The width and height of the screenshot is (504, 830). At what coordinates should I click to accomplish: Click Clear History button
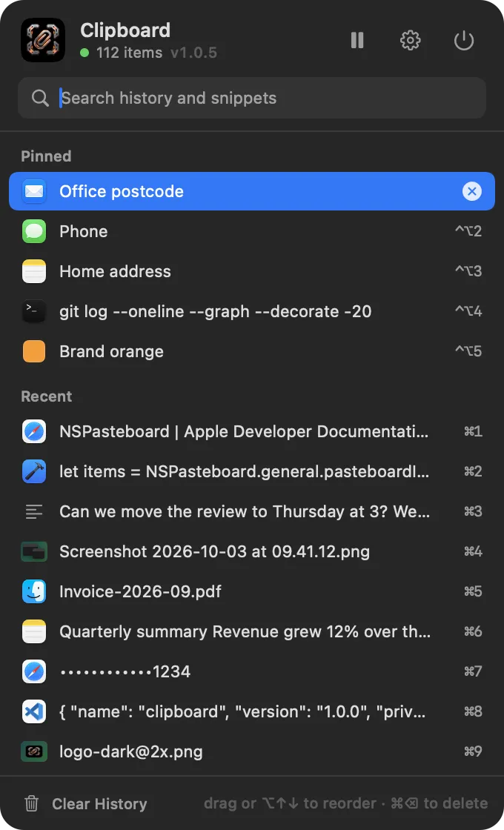click(86, 803)
